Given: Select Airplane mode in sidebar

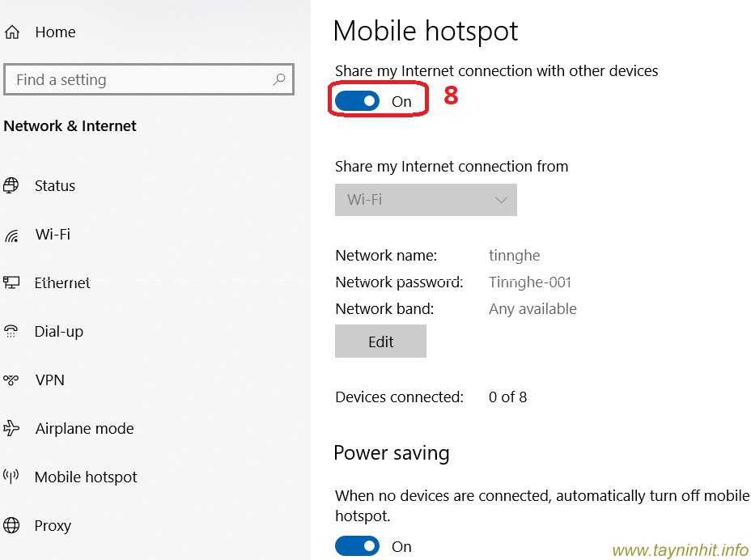Looking at the screenshot, I should pos(84,429).
